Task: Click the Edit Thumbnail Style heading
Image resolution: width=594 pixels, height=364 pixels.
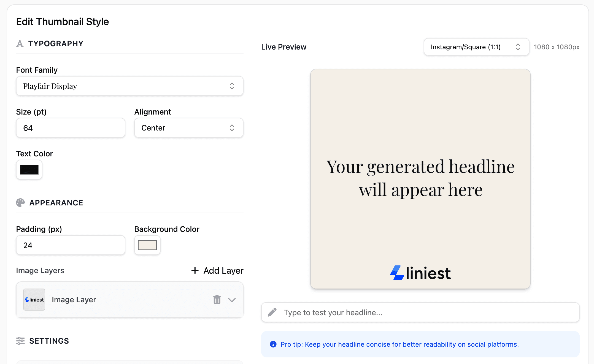Action: [62, 21]
